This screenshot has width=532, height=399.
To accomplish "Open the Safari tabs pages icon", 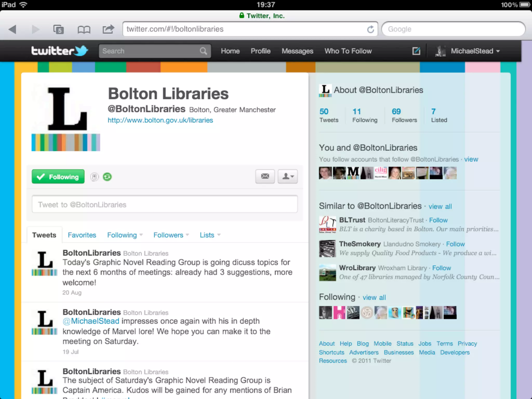I will pos(58,29).
